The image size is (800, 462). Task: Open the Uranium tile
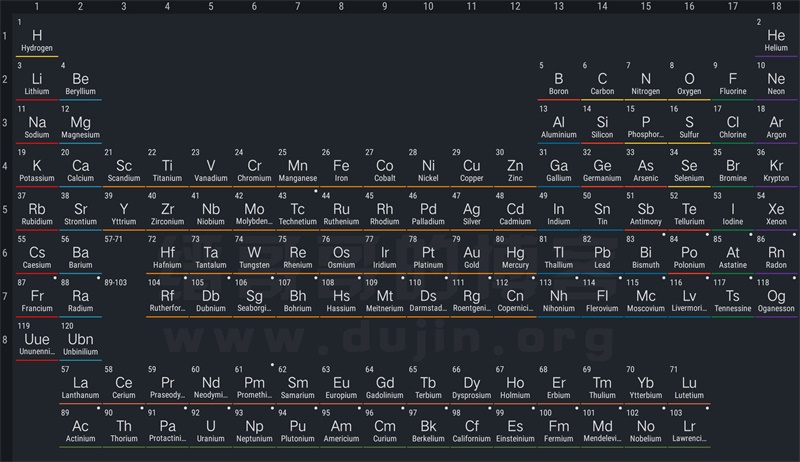211,426
